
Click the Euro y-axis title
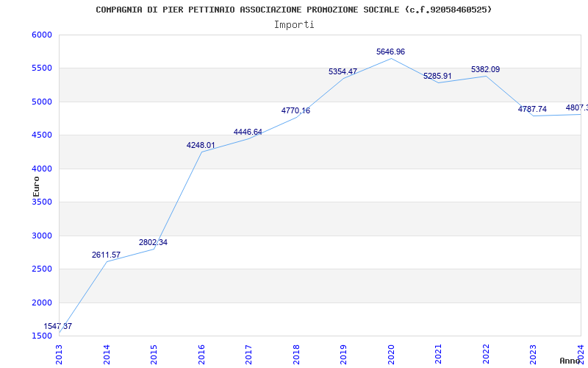37,185
